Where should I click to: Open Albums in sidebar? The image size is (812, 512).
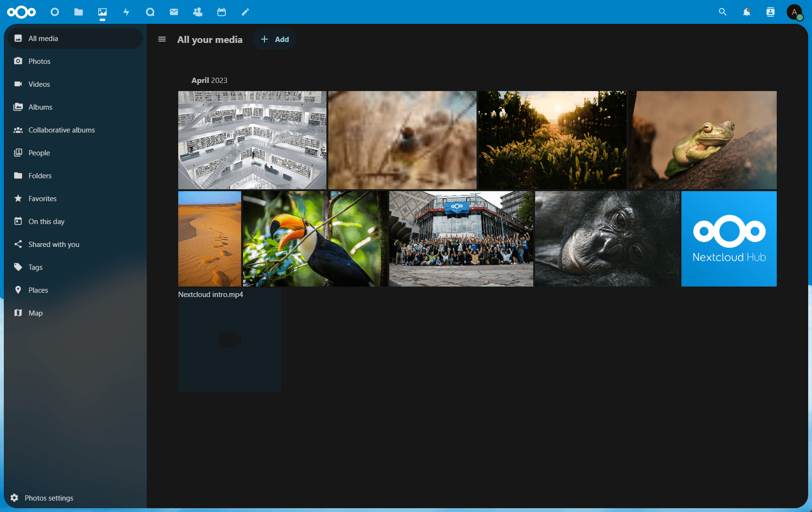[x=75, y=107]
